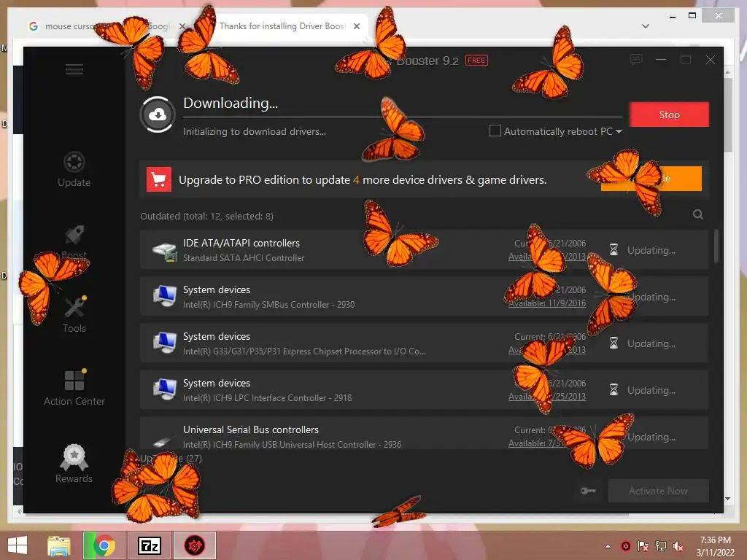The width and height of the screenshot is (747, 560).
Task: Click the ICH9 LPC Interface Controller icon
Action: click(165, 389)
